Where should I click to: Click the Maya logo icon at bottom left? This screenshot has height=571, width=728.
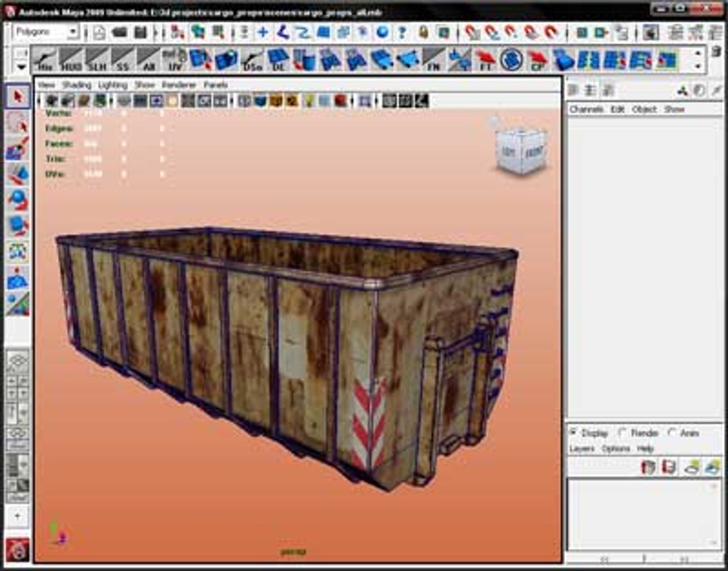point(18,550)
